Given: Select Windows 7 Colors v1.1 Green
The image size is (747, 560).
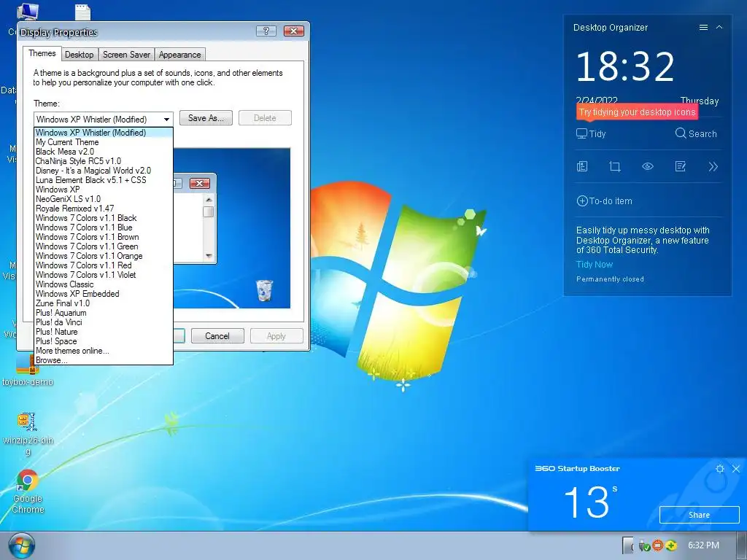Looking at the screenshot, I should pos(104,246).
